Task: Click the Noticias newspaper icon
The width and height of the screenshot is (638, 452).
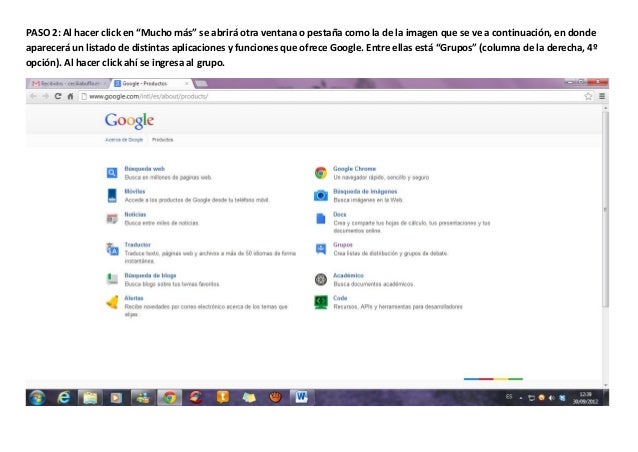Action: (x=112, y=218)
